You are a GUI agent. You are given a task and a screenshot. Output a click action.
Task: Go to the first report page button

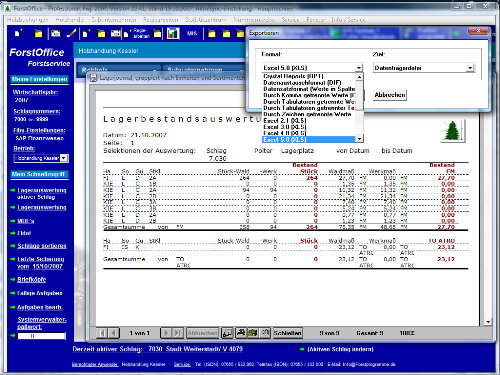tap(103, 333)
